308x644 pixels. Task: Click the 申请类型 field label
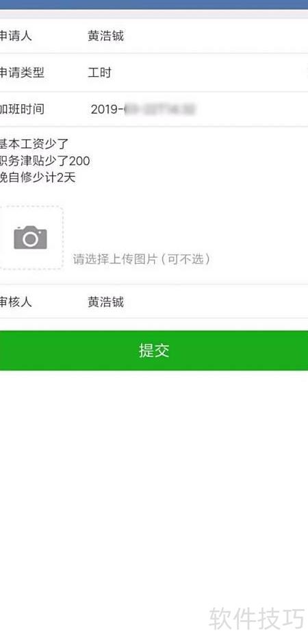point(22,73)
